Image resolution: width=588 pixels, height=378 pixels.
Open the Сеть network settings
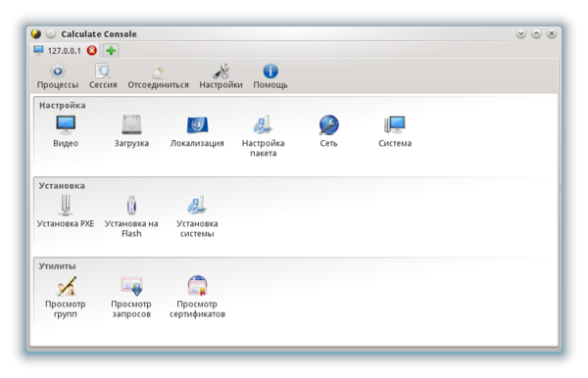click(x=329, y=131)
